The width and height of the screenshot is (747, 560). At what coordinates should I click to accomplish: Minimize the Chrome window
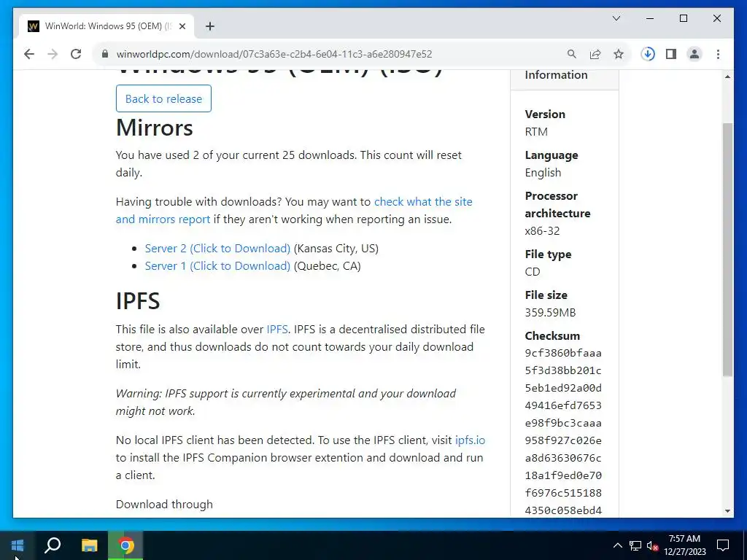click(x=650, y=18)
